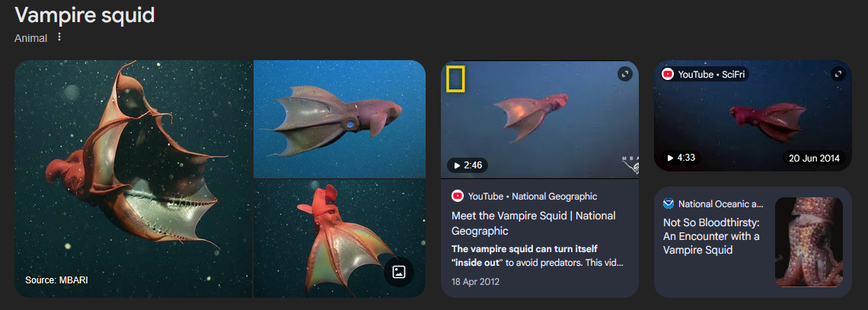Click the YouTube icon beside National Geographic
Image resolution: width=868 pixels, height=310 pixels.
click(458, 196)
